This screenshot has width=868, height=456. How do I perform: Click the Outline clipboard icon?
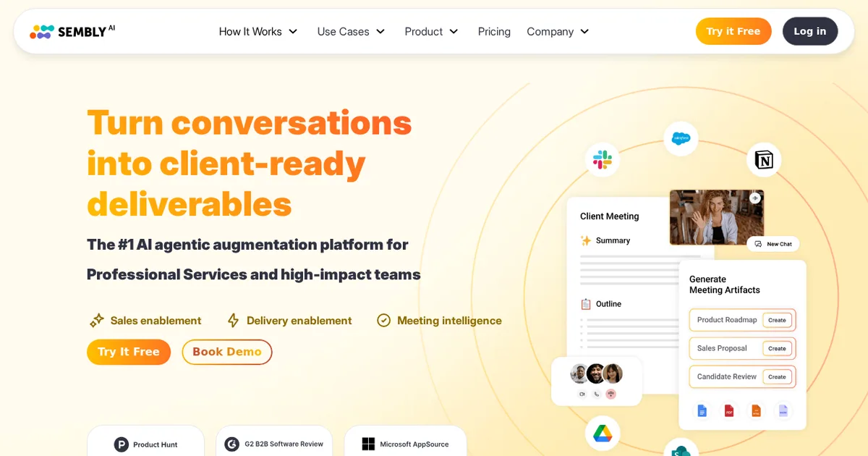(x=586, y=304)
